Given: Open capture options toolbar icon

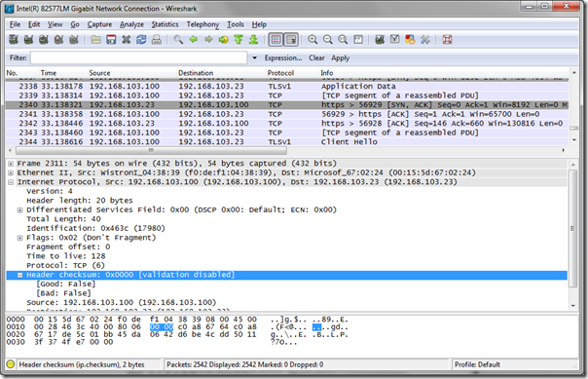Looking at the screenshot, I should pyautogui.click(x=28, y=39).
